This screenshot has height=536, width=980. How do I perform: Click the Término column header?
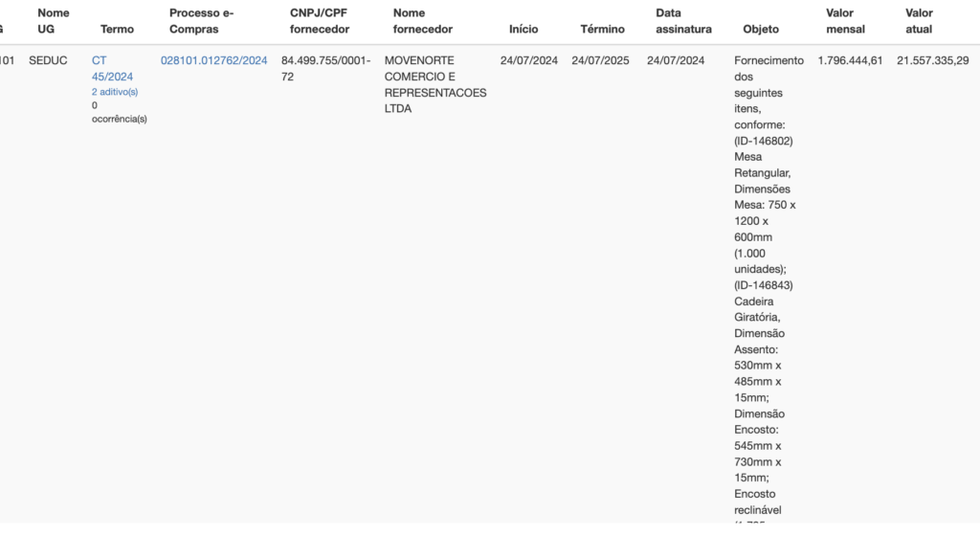pyautogui.click(x=602, y=30)
